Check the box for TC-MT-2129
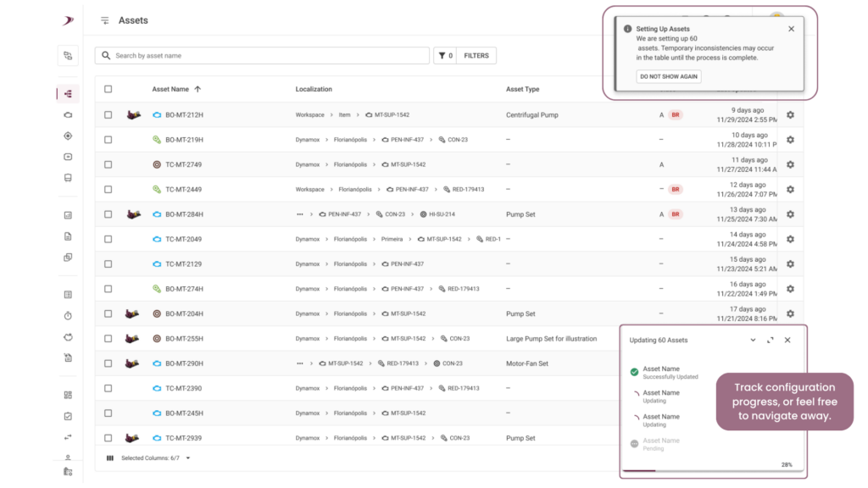Screen dimensions: 868x488 coord(108,264)
